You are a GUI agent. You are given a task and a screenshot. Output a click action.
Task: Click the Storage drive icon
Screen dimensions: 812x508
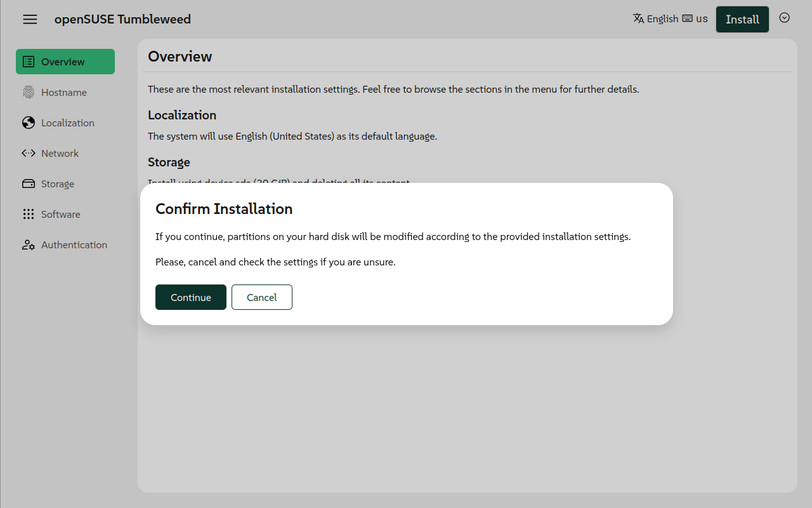29,184
